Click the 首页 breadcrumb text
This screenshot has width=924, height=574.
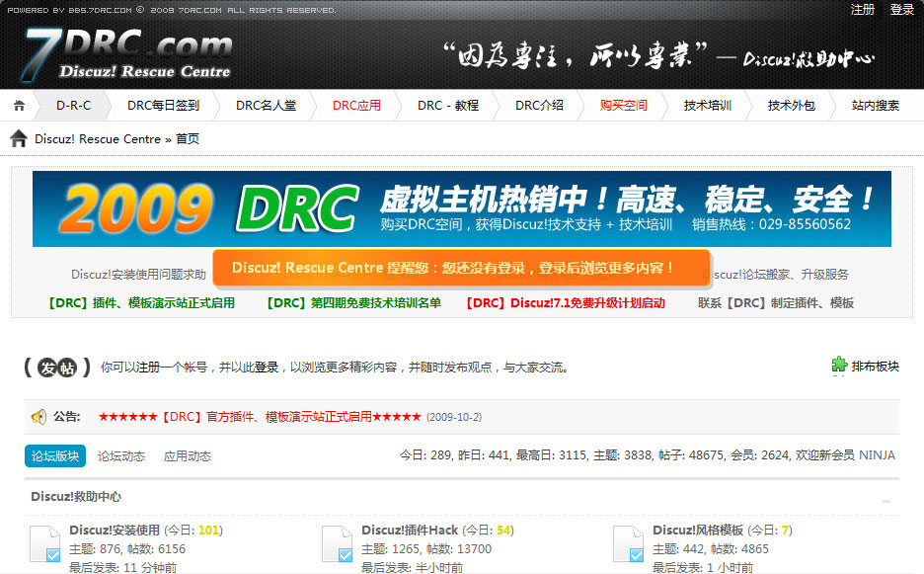tap(188, 139)
